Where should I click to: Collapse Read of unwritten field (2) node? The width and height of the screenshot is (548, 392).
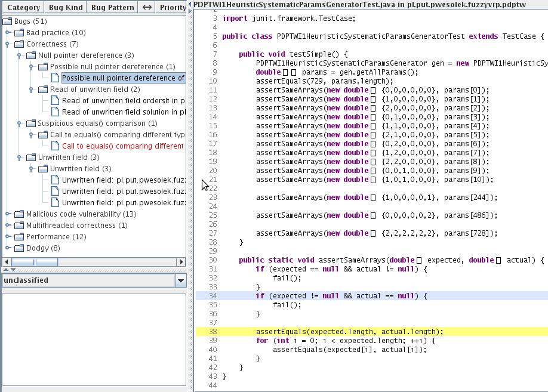pos(31,89)
